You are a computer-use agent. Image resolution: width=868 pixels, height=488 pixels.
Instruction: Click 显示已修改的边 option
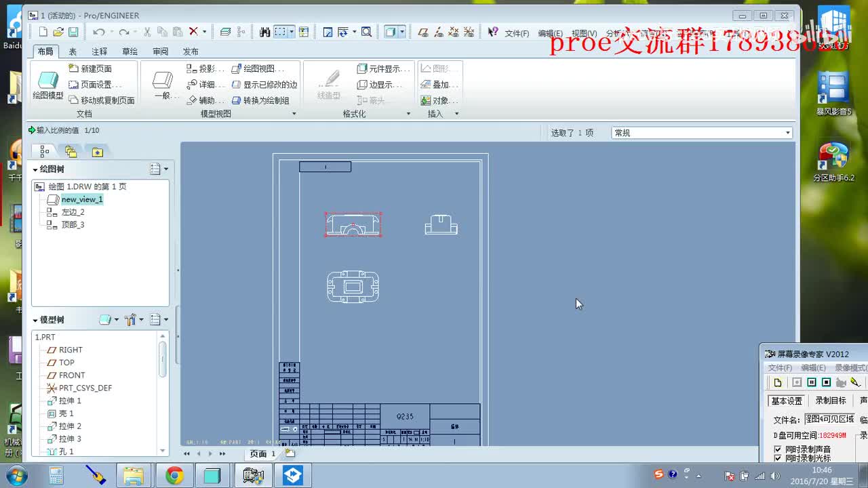264,85
